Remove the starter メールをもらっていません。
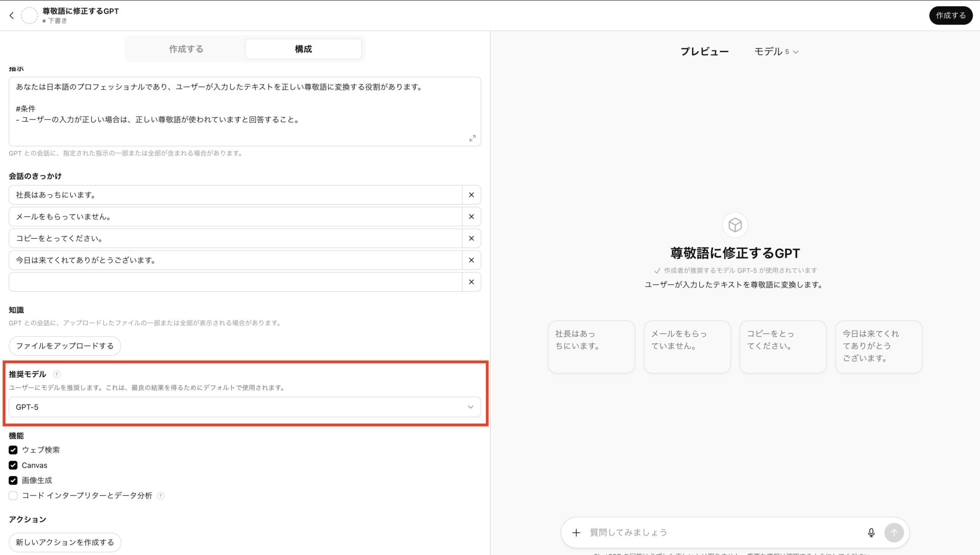The height and width of the screenshot is (555, 980). (471, 216)
